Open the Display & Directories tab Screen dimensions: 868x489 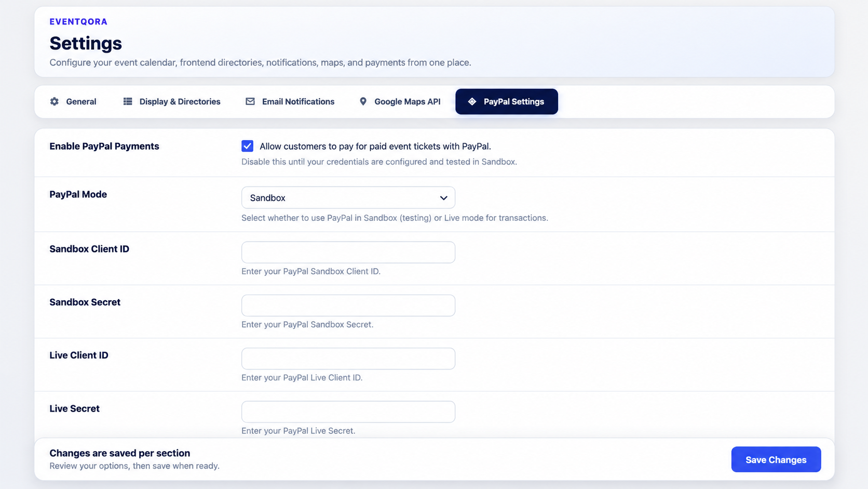click(172, 101)
